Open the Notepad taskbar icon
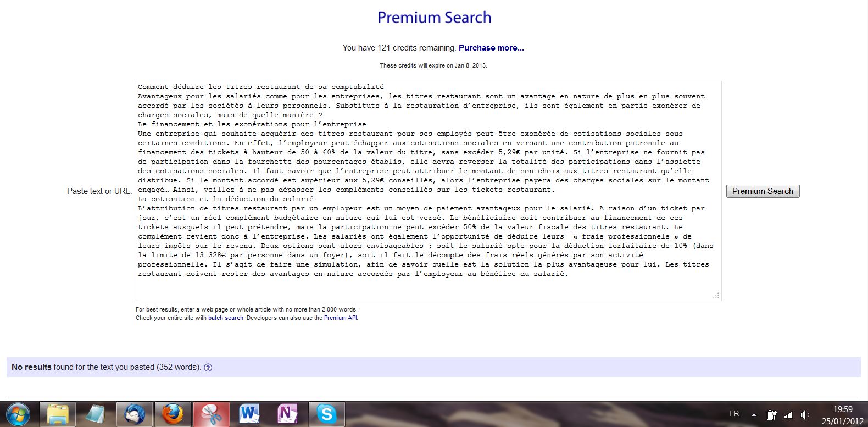868x427 pixels. coord(96,414)
